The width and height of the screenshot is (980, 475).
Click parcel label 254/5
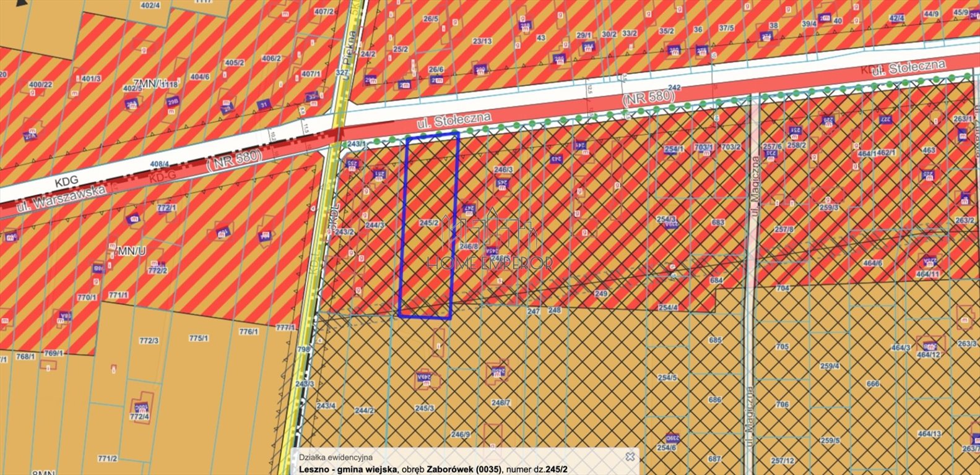click(667, 377)
